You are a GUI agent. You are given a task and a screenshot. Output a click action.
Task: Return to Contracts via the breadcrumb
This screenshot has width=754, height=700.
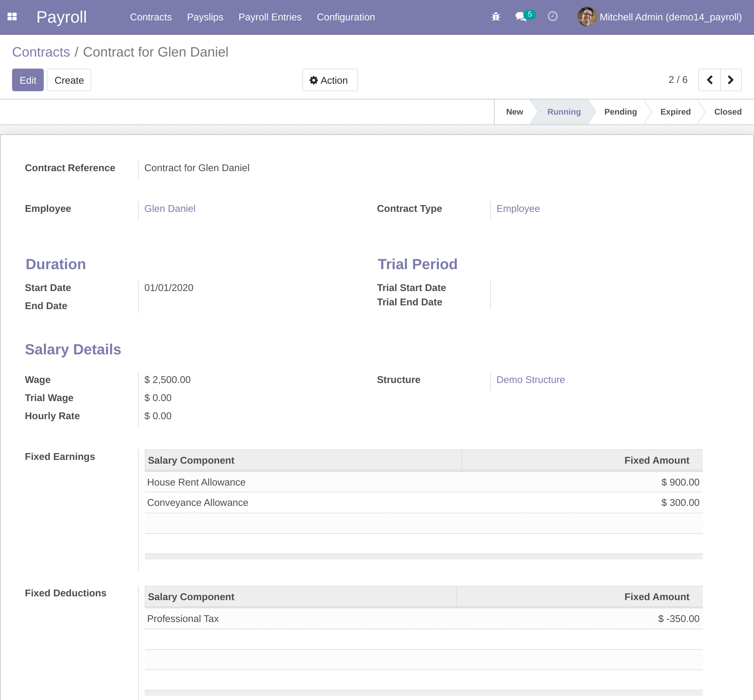pos(41,52)
